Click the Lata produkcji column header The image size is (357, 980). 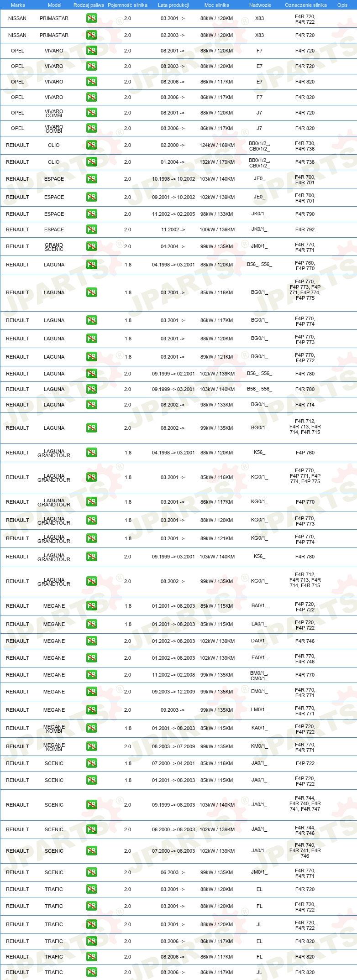pos(173,5)
